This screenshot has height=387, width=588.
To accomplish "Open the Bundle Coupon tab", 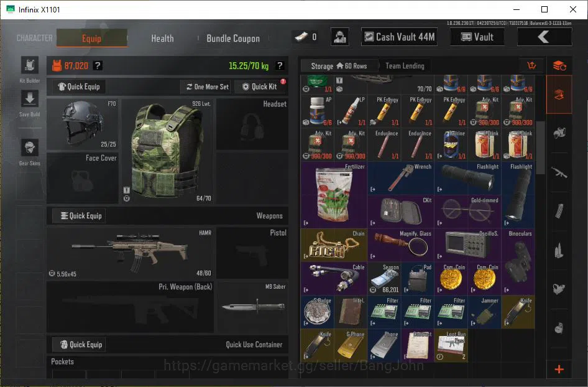I will click(x=233, y=39).
